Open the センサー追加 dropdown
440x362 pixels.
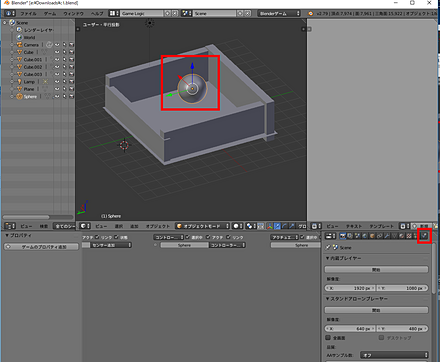(111, 245)
